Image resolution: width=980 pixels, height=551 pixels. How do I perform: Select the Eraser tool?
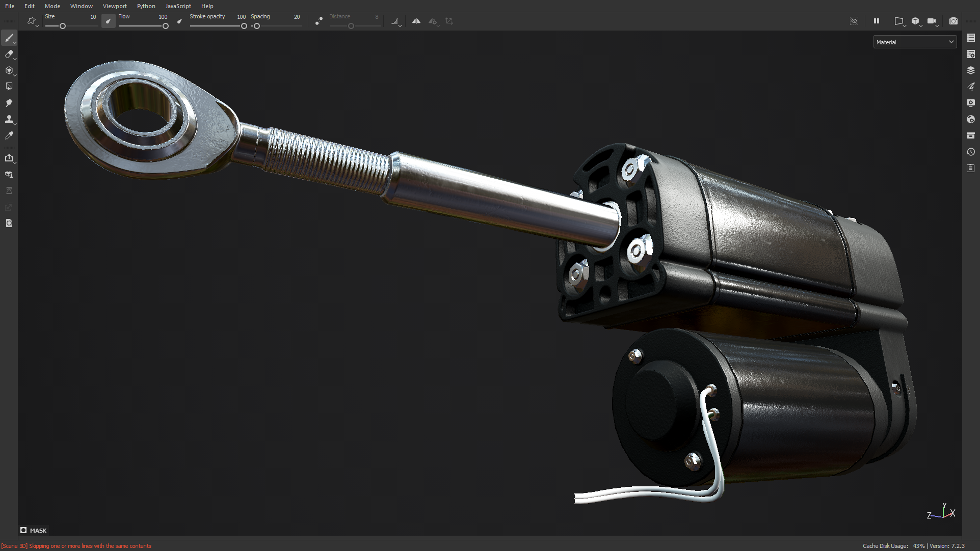(9, 54)
